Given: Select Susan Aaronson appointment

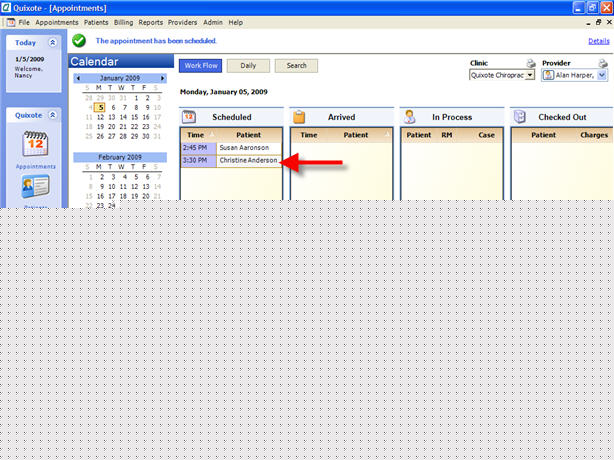Looking at the screenshot, I should click(x=244, y=148).
